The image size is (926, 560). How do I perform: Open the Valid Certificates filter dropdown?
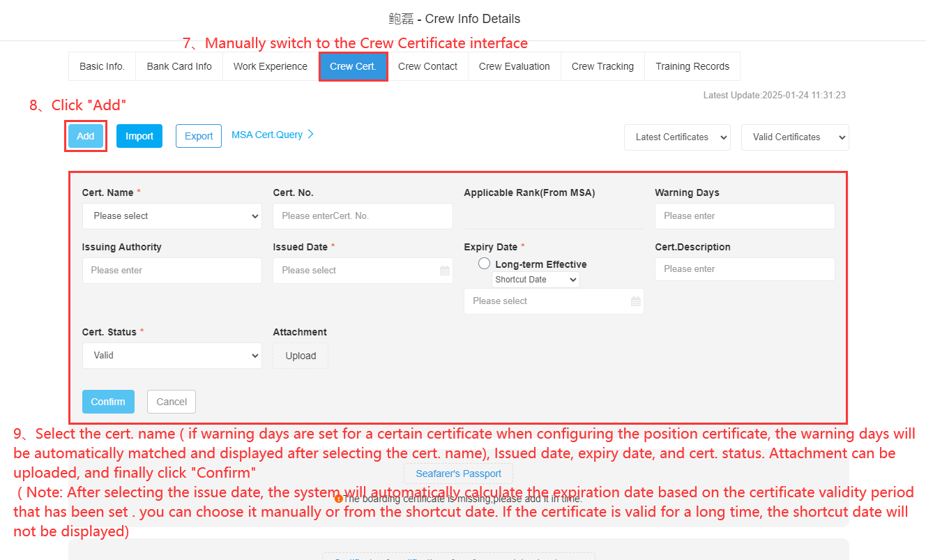795,137
